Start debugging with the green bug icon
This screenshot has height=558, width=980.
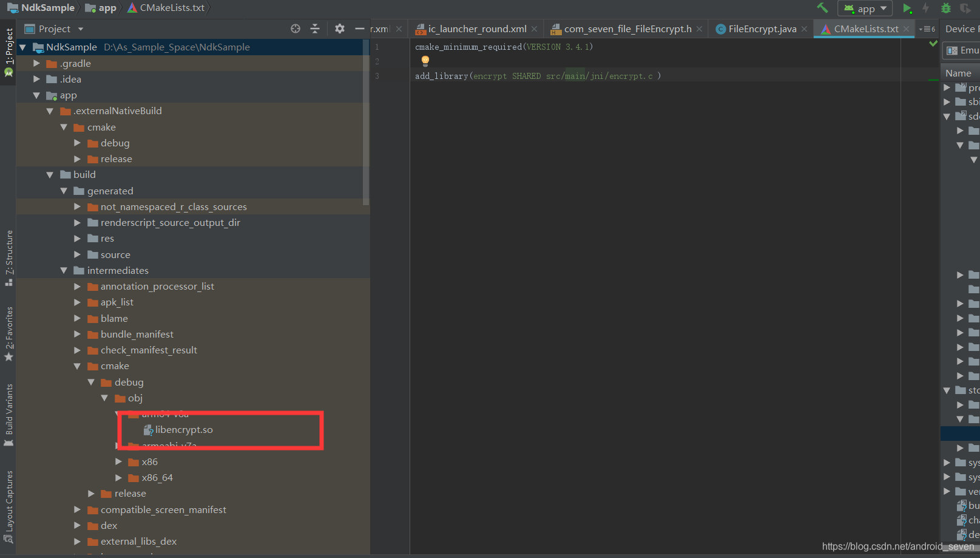[x=945, y=8]
